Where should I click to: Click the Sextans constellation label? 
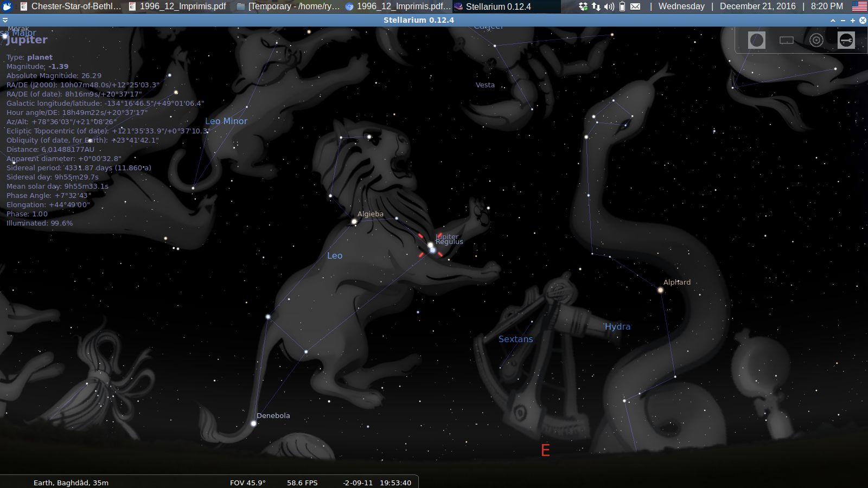coord(516,339)
